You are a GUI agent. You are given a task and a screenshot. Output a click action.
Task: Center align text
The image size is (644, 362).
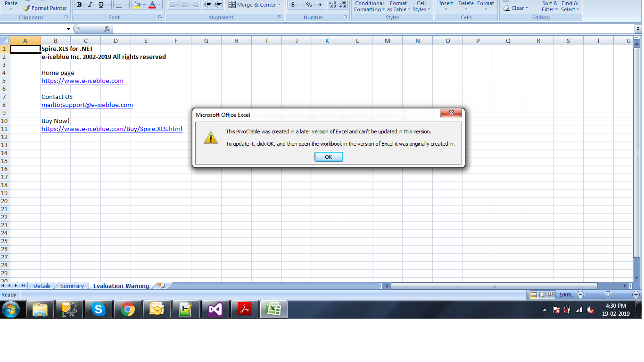[x=184, y=5]
